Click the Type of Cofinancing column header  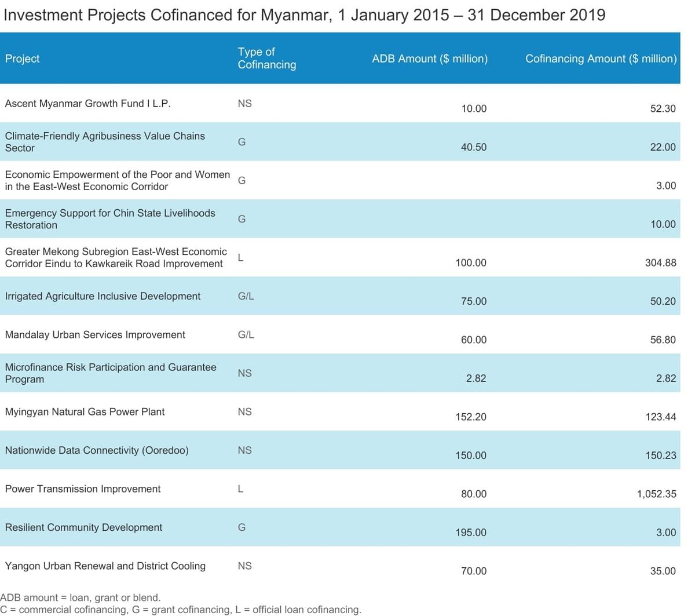tap(266, 58)
